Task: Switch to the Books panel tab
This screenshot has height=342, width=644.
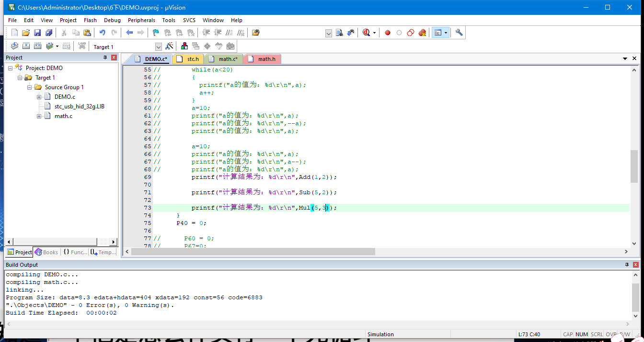Action: [46, 252]
